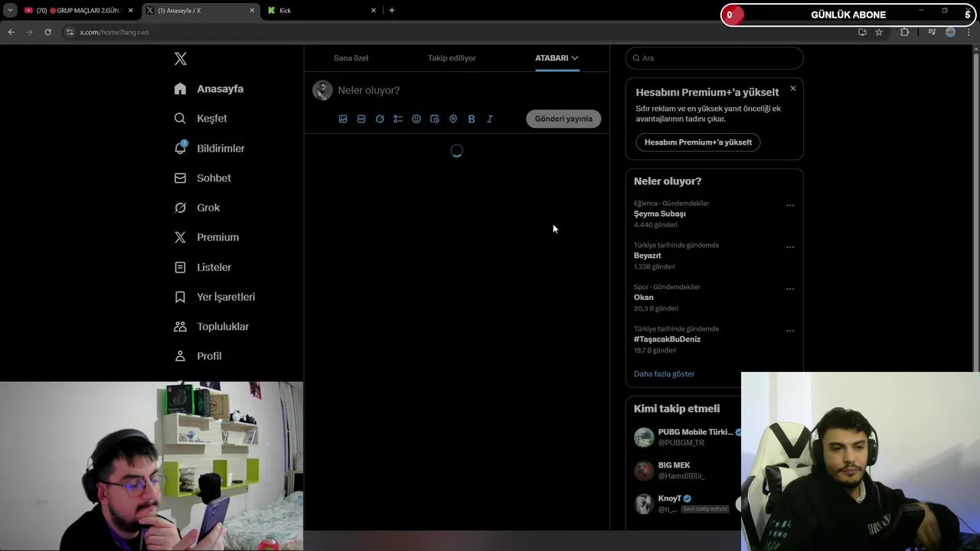Add media image to the post
Image resolution: width=980 pixels, height=551 pixels.
343,119
